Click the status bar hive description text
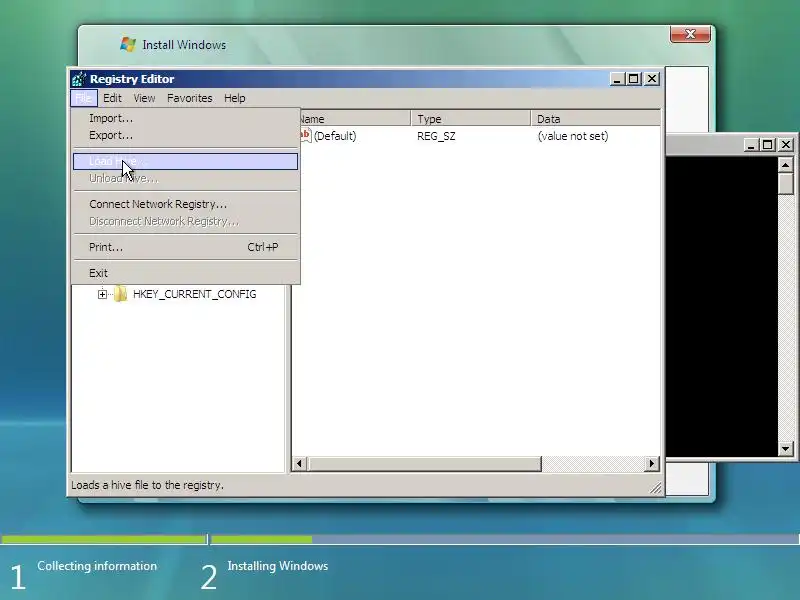The image size is (800, 600). coord(147,485)
